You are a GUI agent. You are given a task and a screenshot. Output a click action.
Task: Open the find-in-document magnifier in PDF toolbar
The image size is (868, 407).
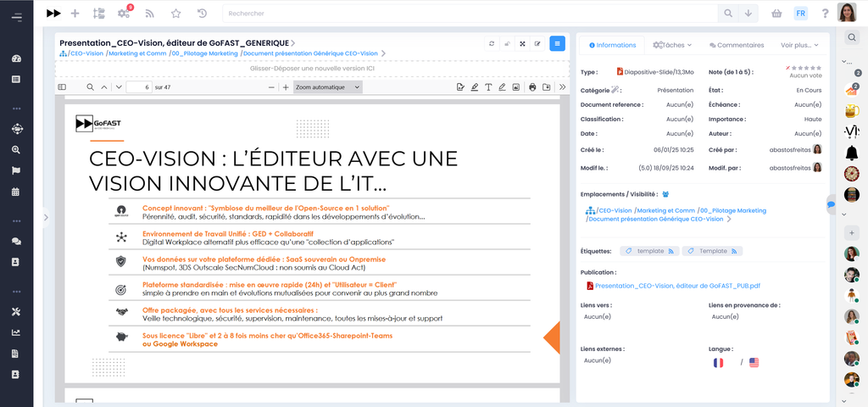tap(90, 87)
